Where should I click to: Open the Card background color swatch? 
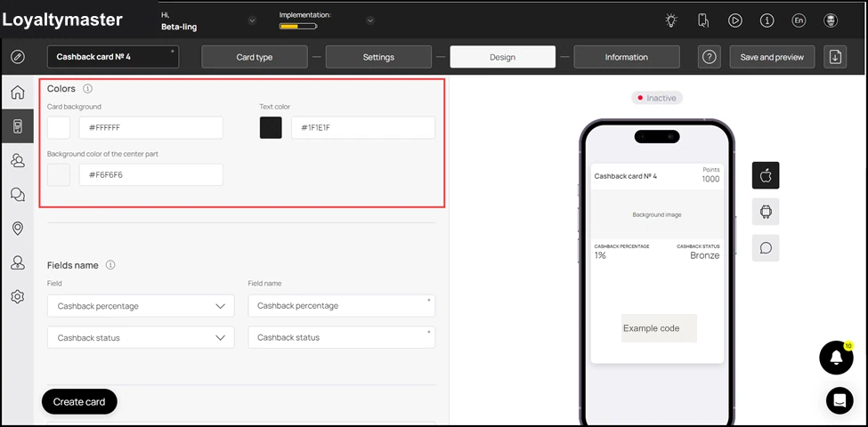tap(59, 128)
